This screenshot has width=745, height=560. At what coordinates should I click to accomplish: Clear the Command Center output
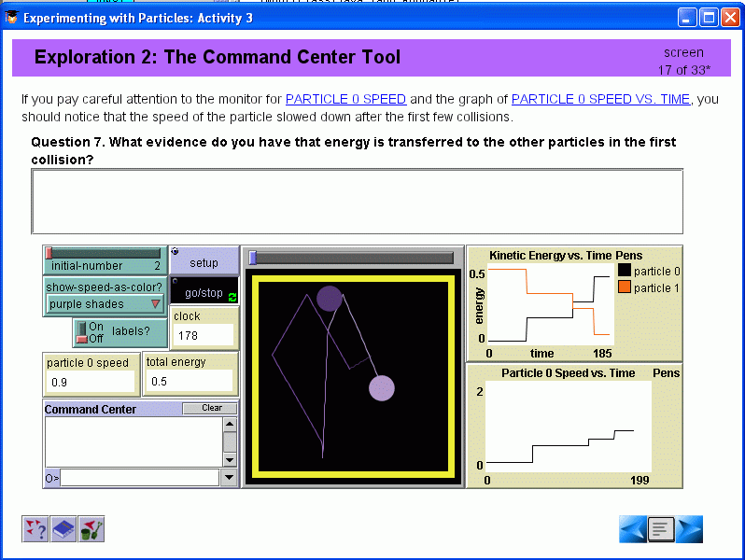click(210, 408)
